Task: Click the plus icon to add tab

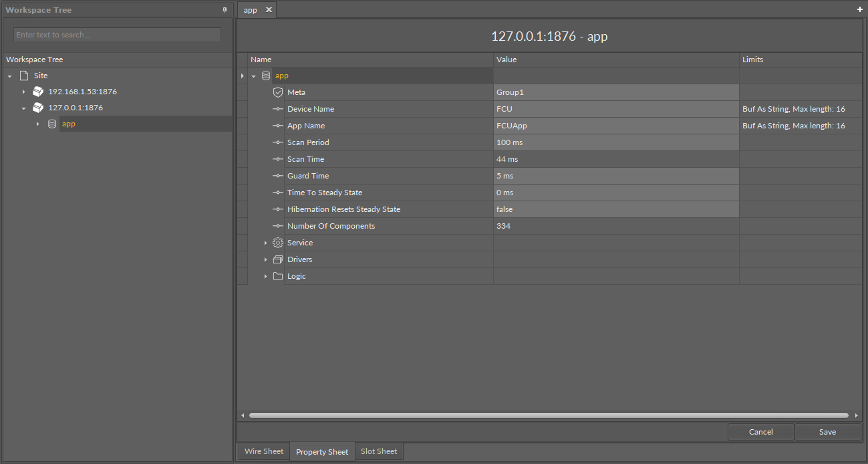Action: 859,10
